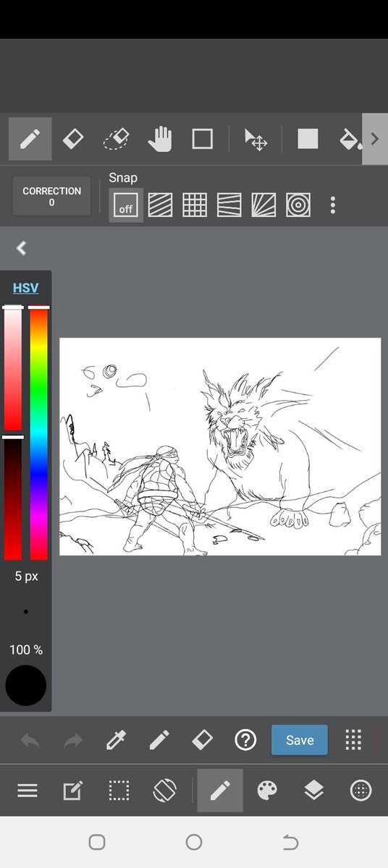
Task: Enable radial lines snap
Action: (263, 205)
